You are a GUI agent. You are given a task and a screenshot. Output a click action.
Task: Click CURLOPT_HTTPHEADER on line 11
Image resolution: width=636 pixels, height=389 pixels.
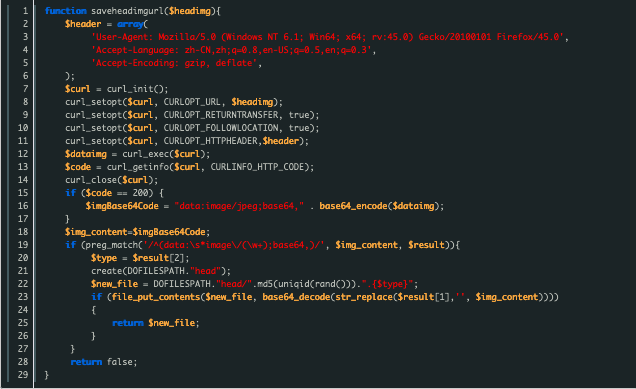[x=211, y=141]
